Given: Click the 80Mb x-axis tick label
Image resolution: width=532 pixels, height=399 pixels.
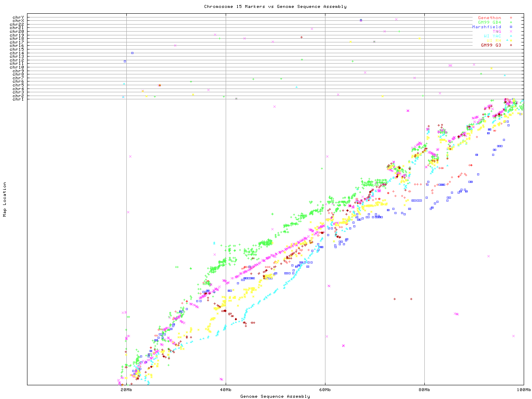Looking at the screenshot, I should point(424,390).
